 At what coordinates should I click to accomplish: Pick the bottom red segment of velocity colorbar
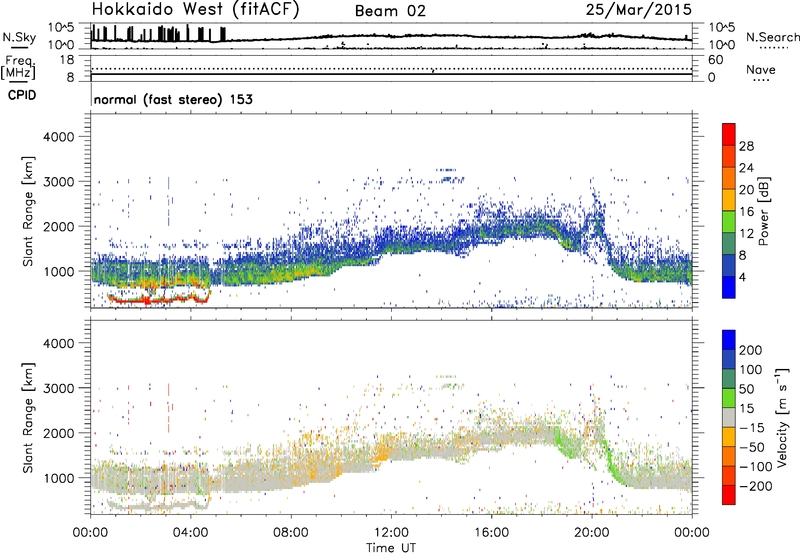[x=729, y=495]
